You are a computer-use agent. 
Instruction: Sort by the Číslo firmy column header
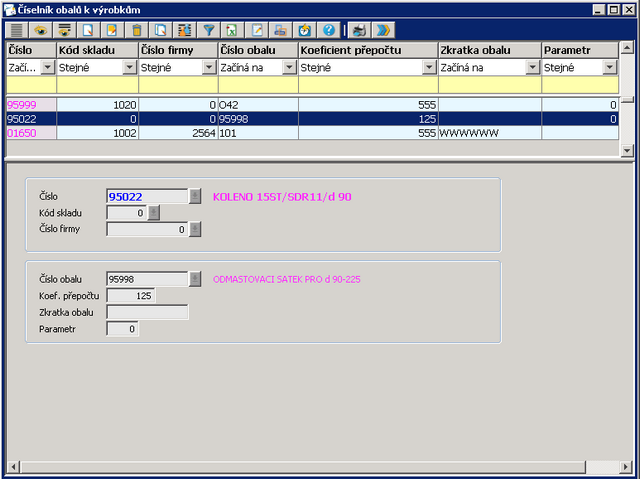tap(177, 50)
